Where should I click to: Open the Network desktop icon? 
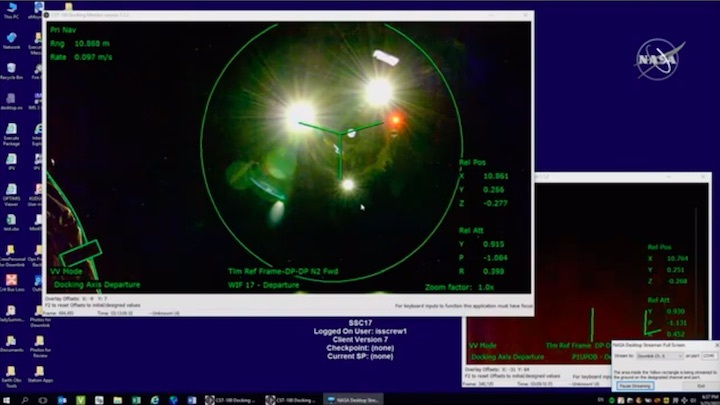pos(11,40)
